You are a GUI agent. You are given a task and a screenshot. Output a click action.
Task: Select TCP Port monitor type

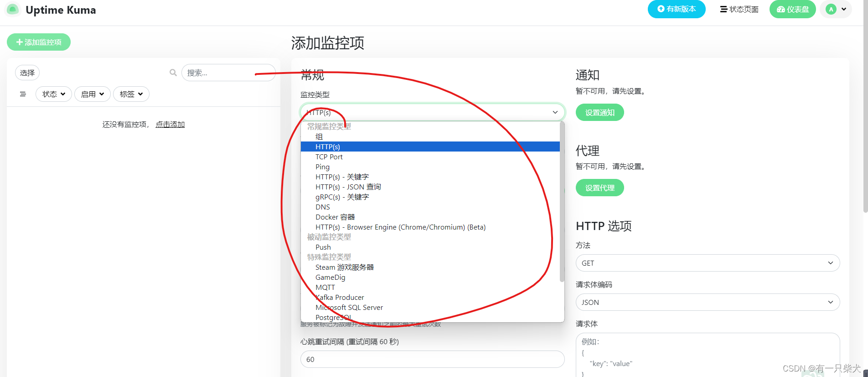click(430, 157)
